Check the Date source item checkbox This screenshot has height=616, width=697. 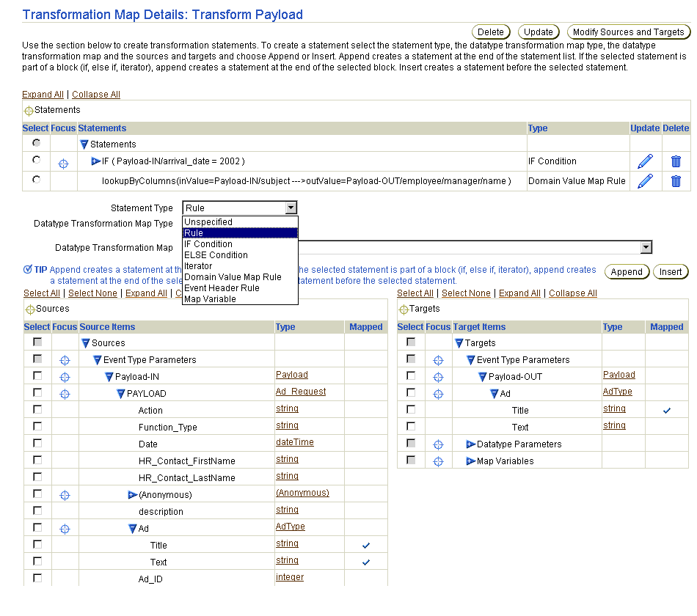(37, 443)
